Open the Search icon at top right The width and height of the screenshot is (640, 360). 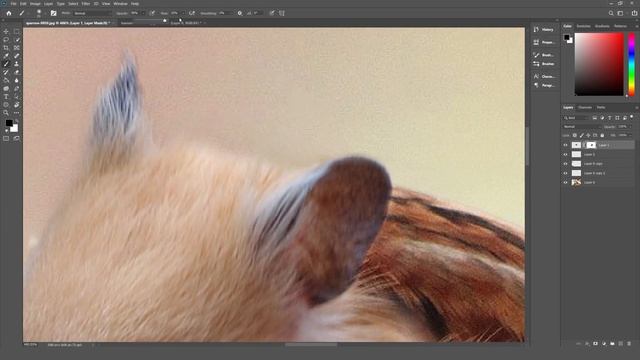[x=611, y=13]
